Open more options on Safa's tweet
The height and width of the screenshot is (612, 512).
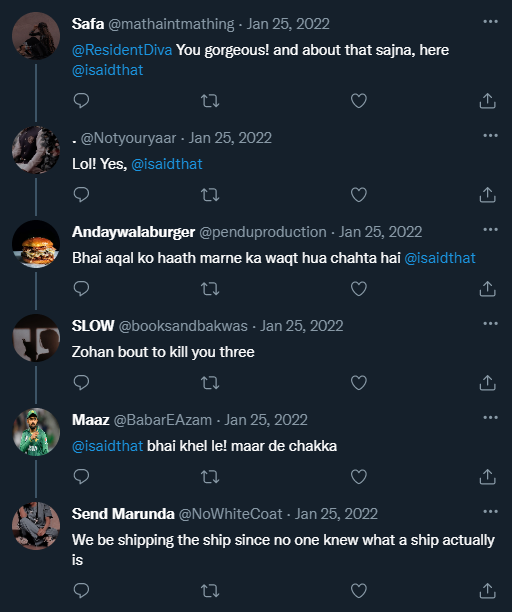coord(491,21)
